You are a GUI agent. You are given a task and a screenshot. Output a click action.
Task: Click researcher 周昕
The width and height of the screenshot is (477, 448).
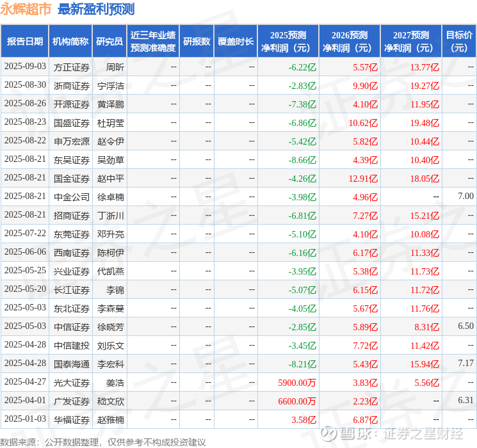coord(115,67)
